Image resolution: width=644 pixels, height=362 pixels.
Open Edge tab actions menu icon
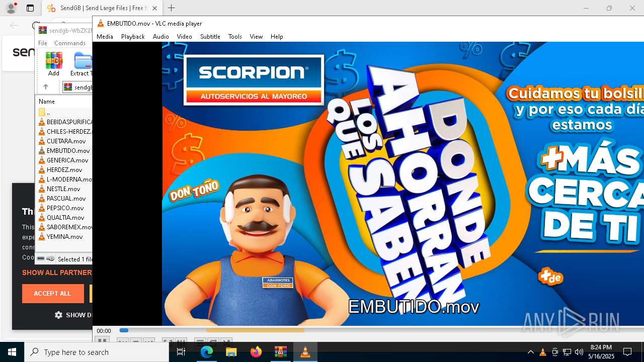(x=30, y=8)
